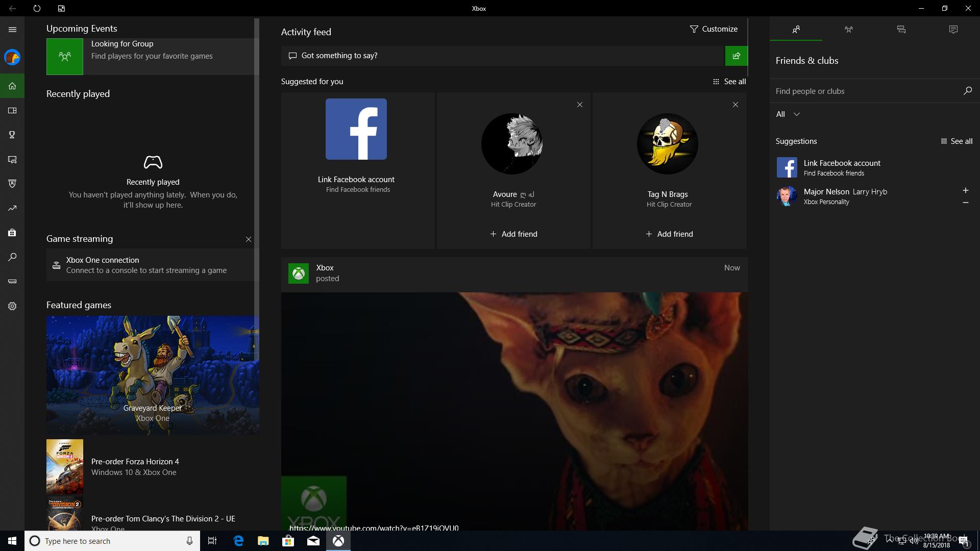The height and width of the screenshot is (551, 980).
Task: Open the profile avatar in sidebar
Action: (x=12, y=57)
